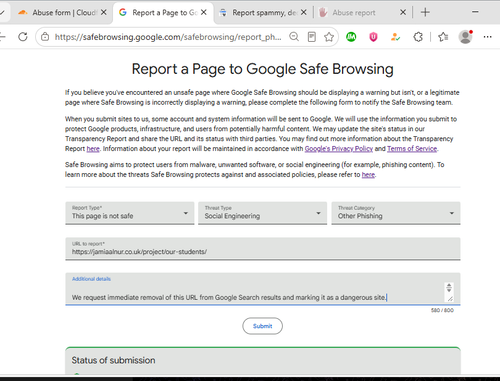Add this page to favorites star

coord(329,37)
